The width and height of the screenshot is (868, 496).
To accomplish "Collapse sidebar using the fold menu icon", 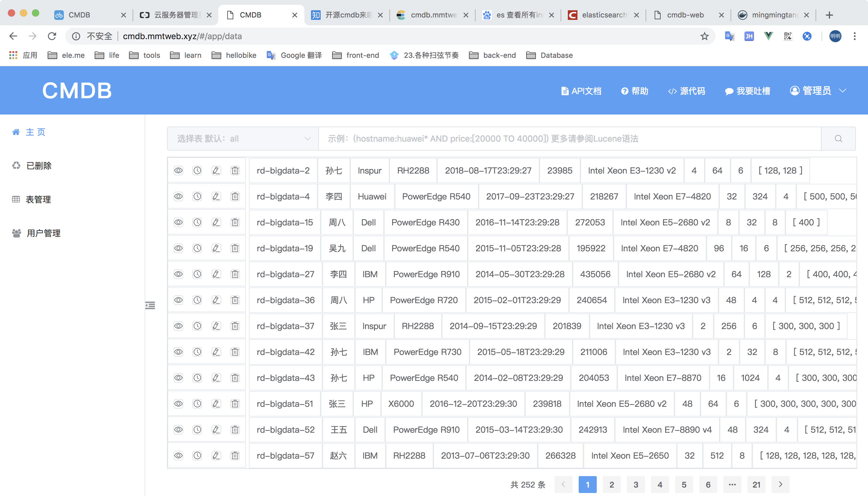I will coord(150,305).
